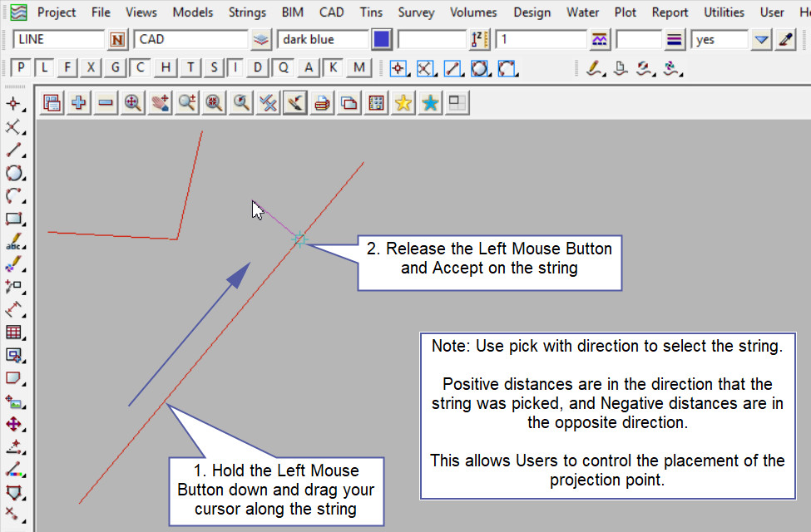Click the split view layout icon

coord(457,103)
